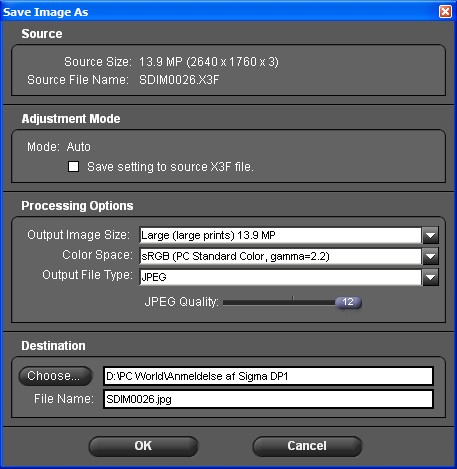Image resolution: width=457 pixels, height=469 pixels.
Task: Click the JPEG Quality slider handle showing 12
Action: click(x=348, y=302)
